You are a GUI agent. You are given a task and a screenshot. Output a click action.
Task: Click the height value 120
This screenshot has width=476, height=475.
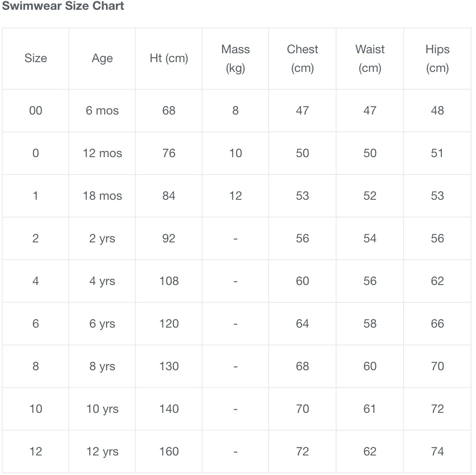pyautogui.click(x=169, y=324)
